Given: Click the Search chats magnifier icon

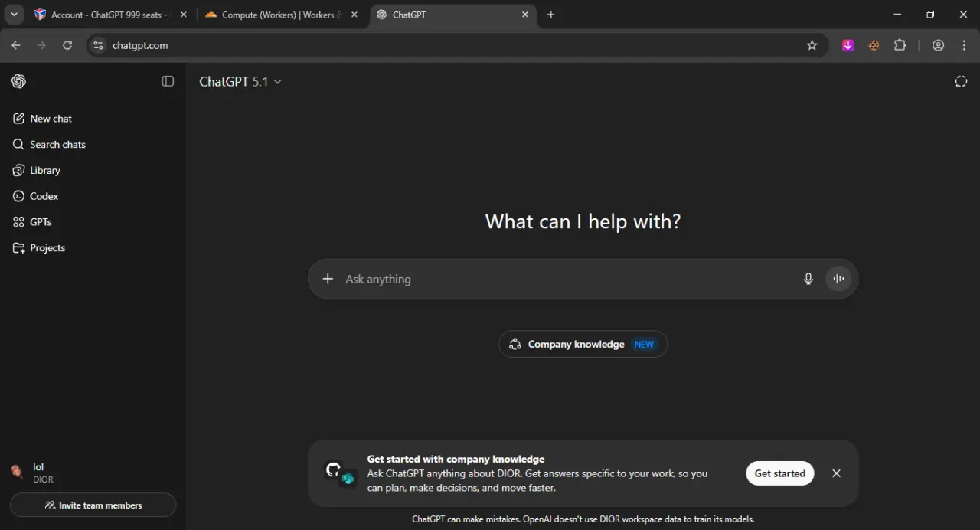Looking at the screenshot, I should pyautogui.click(x=18, y=145).
